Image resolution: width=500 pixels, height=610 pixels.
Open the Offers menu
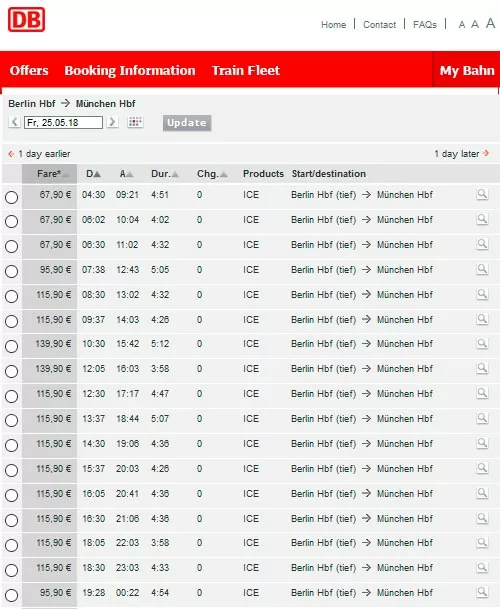29,70
